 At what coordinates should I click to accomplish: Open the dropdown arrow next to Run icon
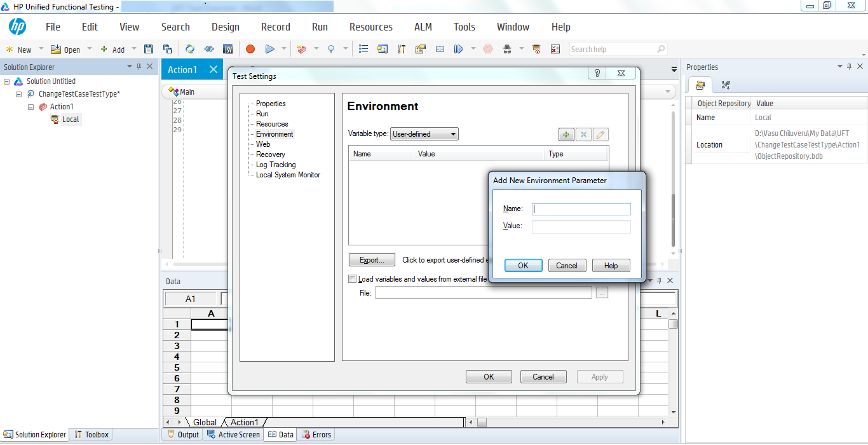click(x=284, y=49)
